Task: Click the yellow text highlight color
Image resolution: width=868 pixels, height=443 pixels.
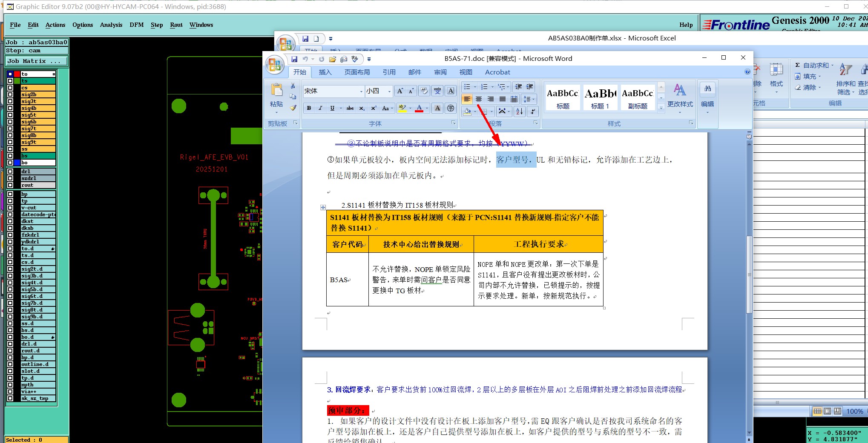Action: (x=402, y=108)
